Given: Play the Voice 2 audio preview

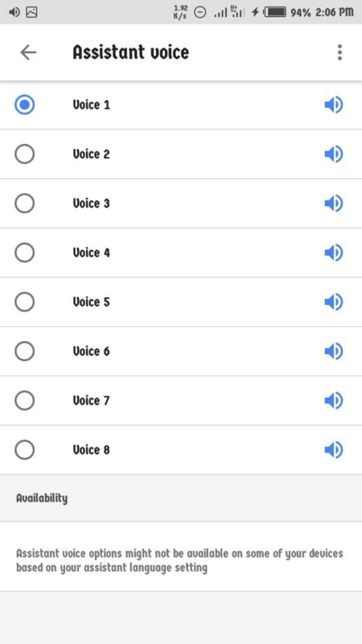Looking at the screenshot, I should point(333,155).
